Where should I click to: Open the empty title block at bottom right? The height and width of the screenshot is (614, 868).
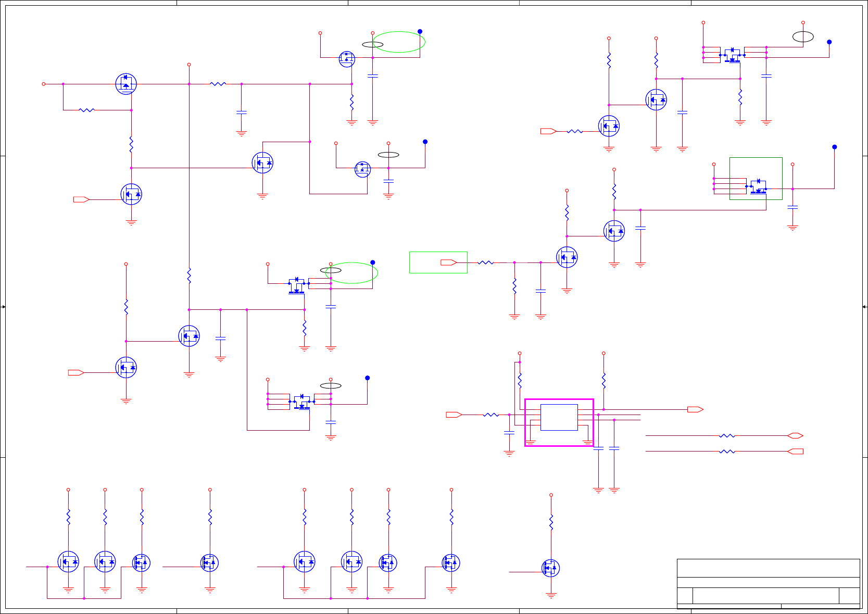point(769,583)
